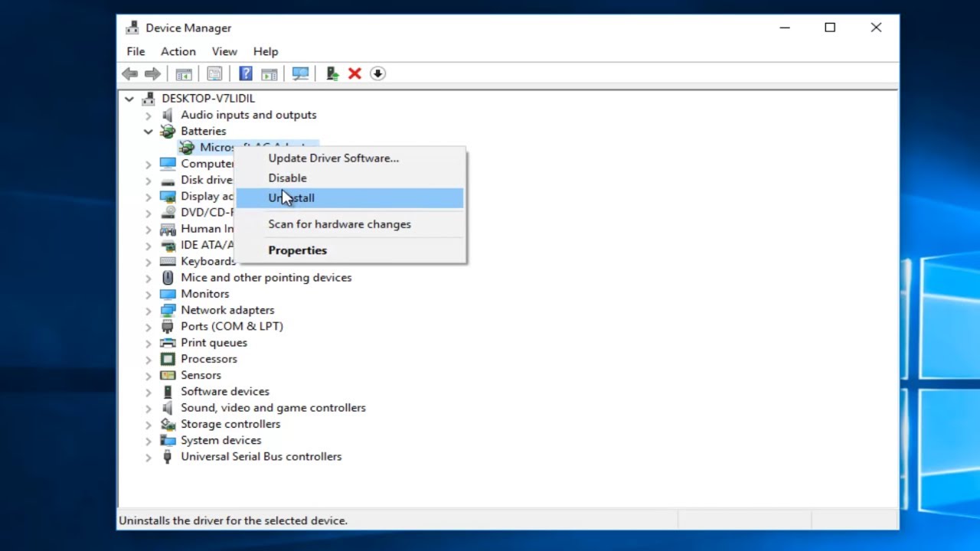The height and width of the screenshot is (551, 980).
Task: Click the Batteries category icon
Action: pos(168,131)
